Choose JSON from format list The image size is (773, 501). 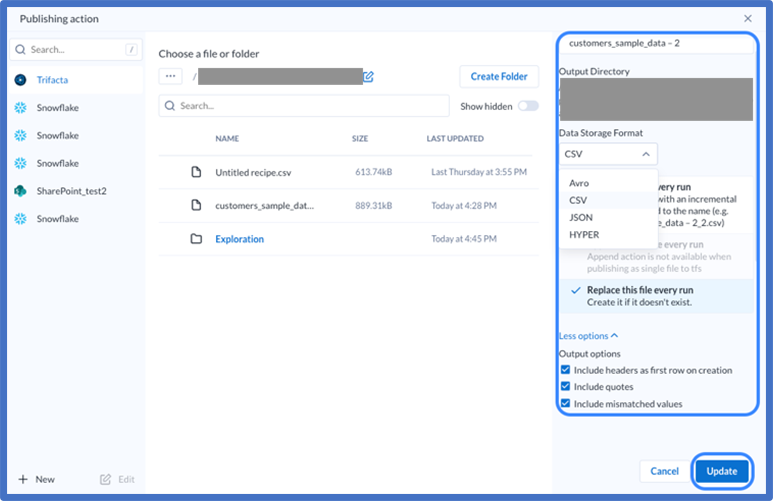click(x=609, y=217)
